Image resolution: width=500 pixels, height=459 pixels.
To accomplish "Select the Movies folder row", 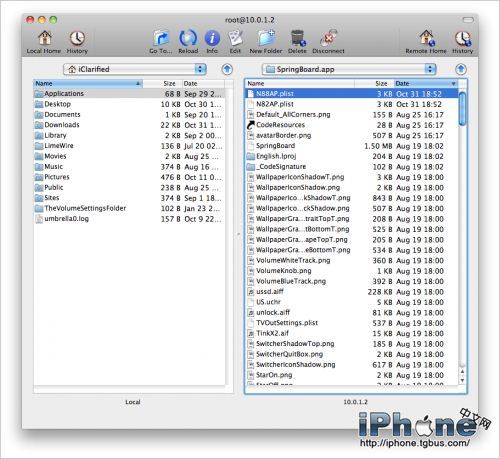I will [129, 156].
